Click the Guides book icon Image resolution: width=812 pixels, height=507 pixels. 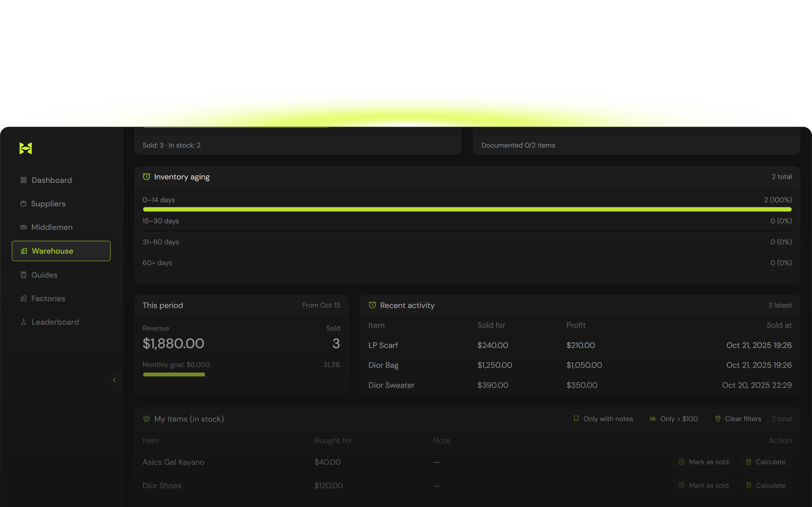[x=23, y=275]
